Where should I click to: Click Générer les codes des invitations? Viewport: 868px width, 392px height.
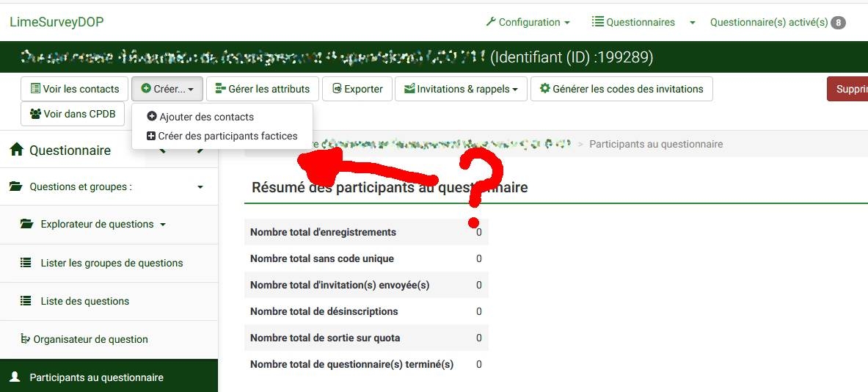click(621, 89)
